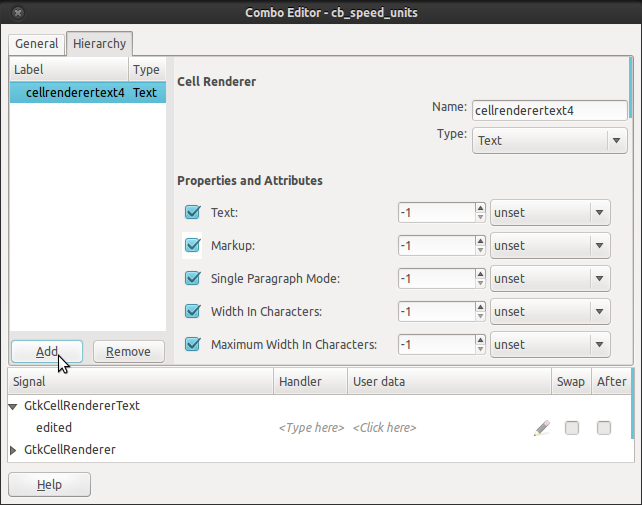Toggle the Markup property checkbox

pos(193,245)
